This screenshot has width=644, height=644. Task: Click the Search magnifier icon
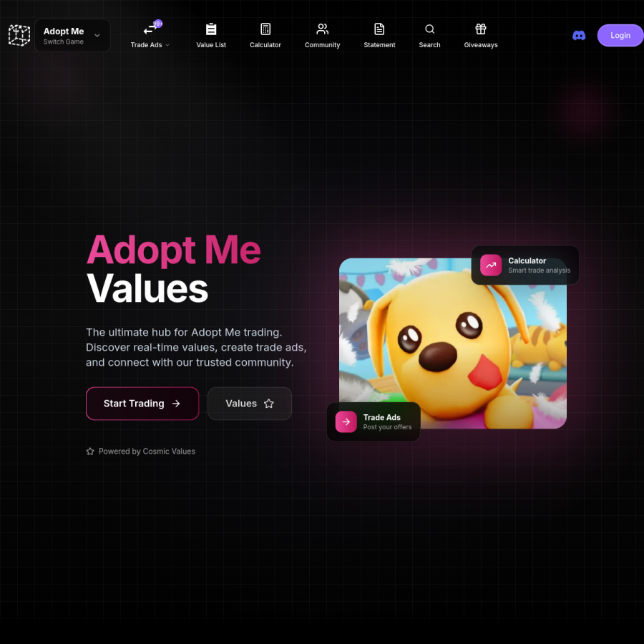coord(429,29)
